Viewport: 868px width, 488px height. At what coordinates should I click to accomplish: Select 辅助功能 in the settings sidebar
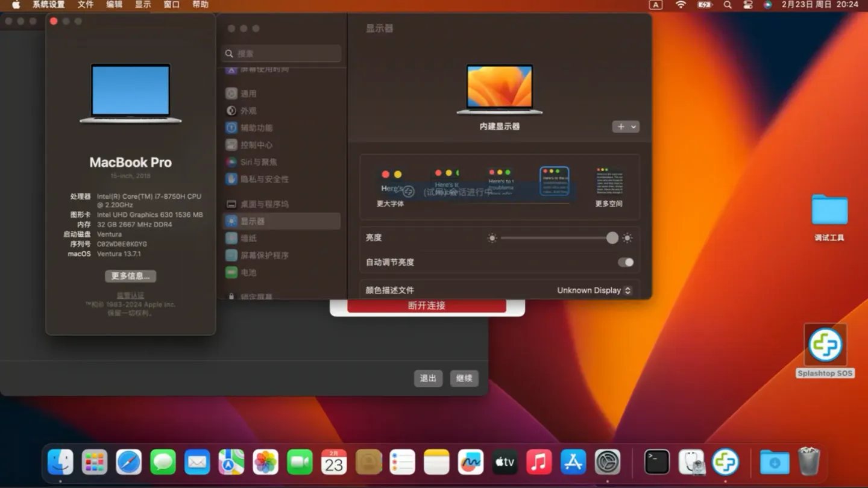(254, 128)
